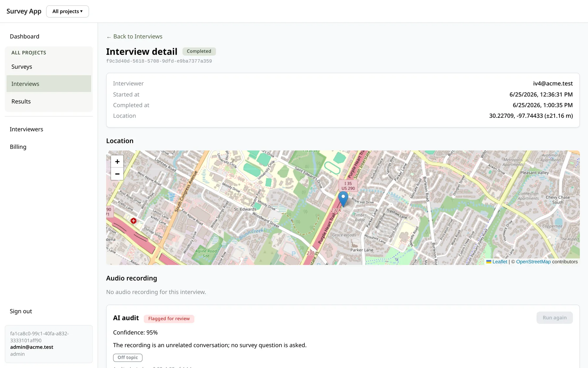Zoom in the location map
This screenshot has width=588, height=368.
[x=117, y=162]
